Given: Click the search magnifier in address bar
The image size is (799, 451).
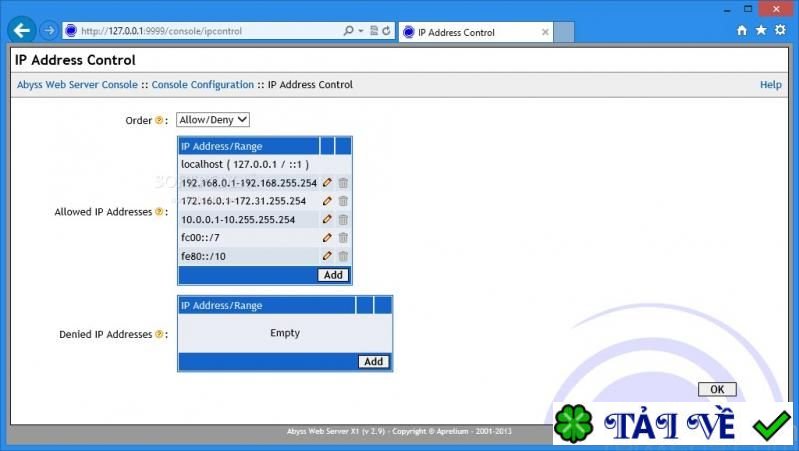Looking at the screenshot, I should (349, 31).
